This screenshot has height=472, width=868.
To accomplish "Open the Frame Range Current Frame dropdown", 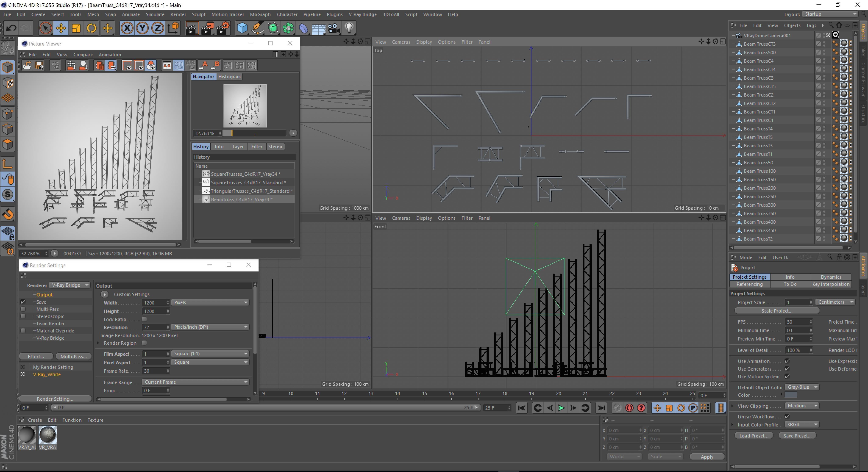I will click(195, 382).
